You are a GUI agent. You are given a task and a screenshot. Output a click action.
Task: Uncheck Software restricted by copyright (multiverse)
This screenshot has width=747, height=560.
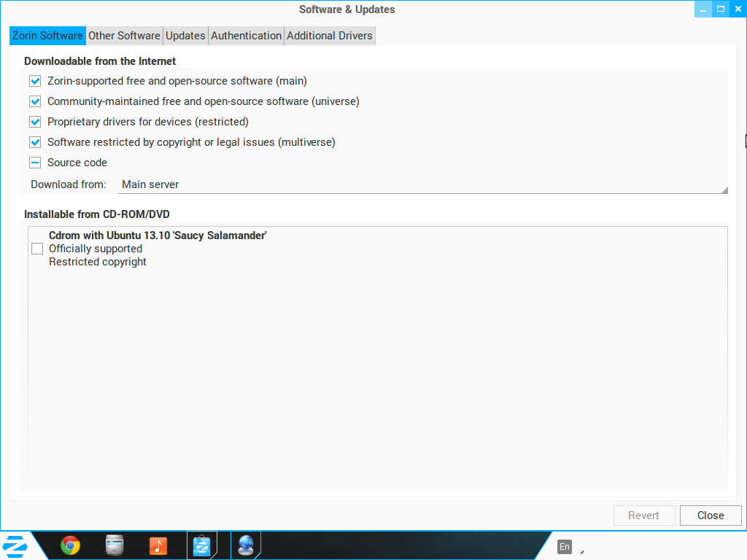pos(35,142)
